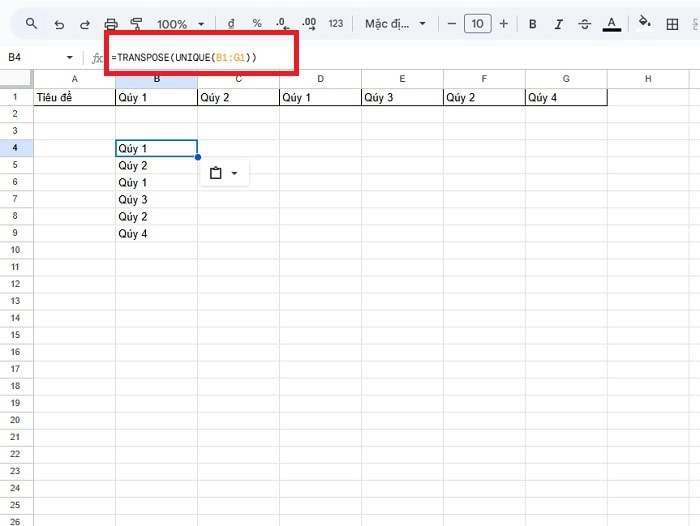Select row 15 header
Image resolution: width=700 pixels, height=526 pixels.
[x=16, y=335]
